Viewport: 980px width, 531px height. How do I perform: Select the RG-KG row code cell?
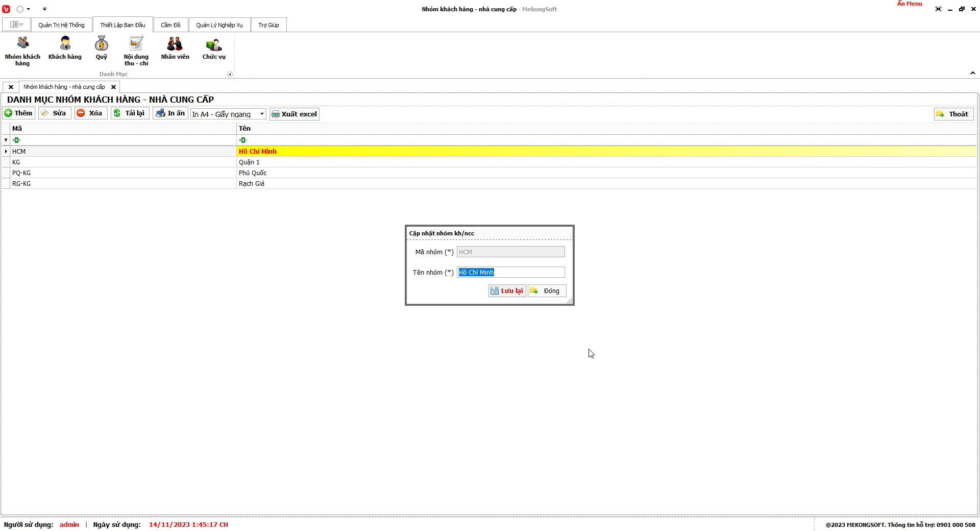click(x=124, y=184)
